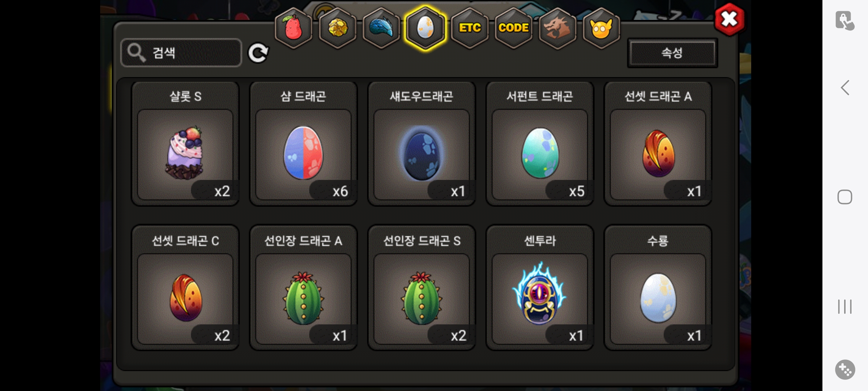Open the brown dragon head tab
The image size is (868, 391).
pyautogui.click(x=557, y=28)
